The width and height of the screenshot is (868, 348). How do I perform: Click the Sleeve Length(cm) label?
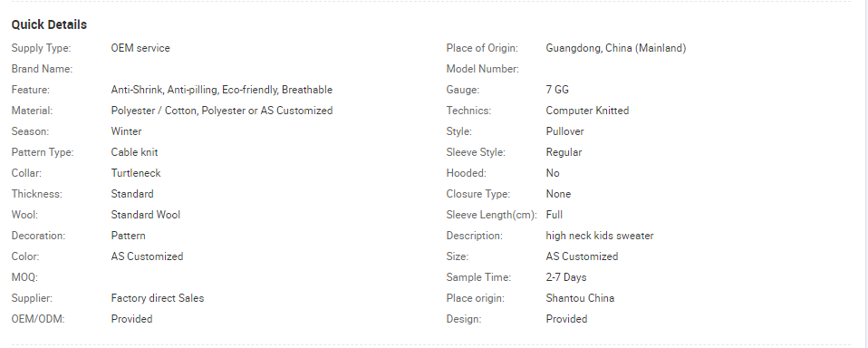point(492,215)
